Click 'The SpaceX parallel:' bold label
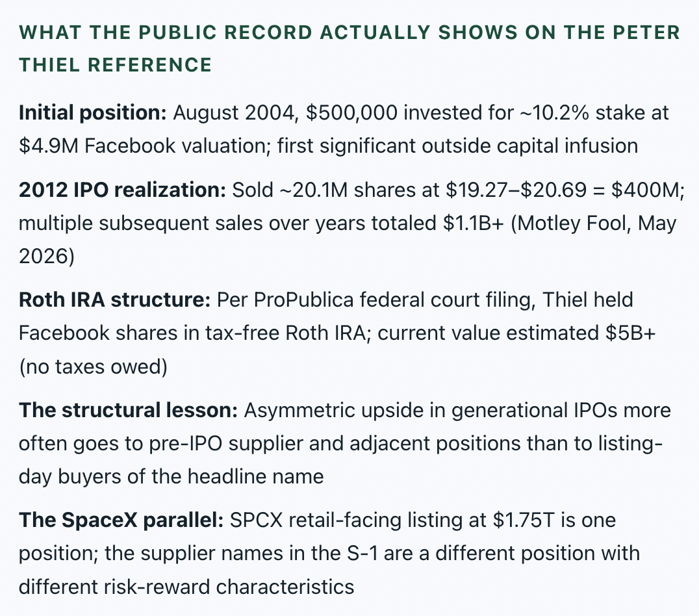Screen dimensions: 699x616 point(121,520)
